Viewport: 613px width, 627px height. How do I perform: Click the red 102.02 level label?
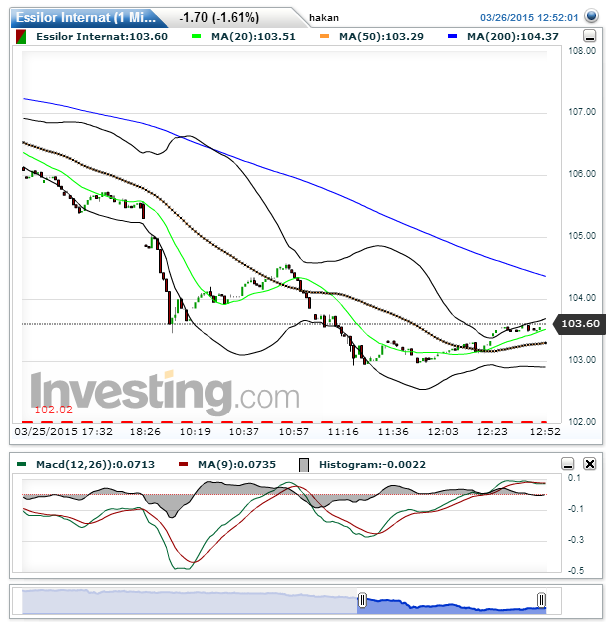tap(54, 409)
